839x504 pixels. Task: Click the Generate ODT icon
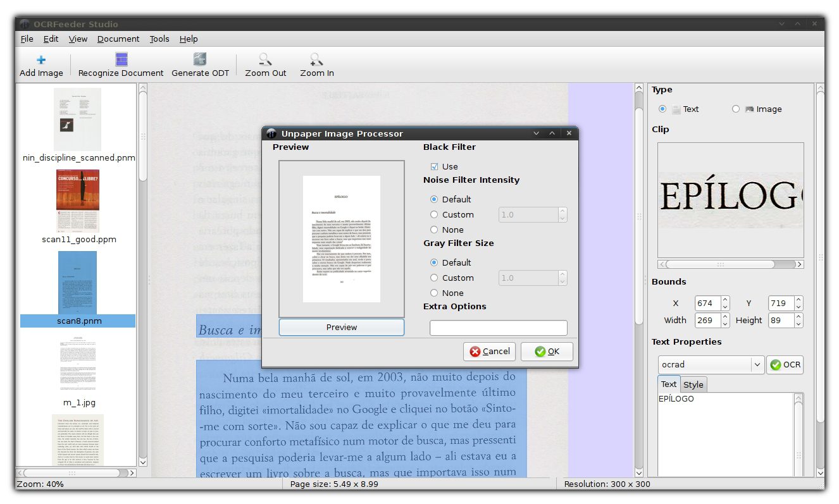pos(200,60)
